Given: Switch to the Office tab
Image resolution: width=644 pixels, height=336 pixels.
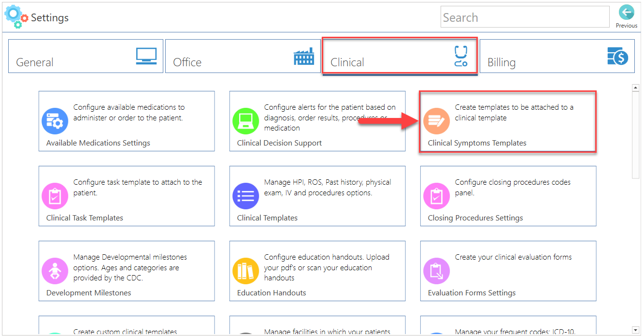Looking at the screenshot, I should click(243, 56).
